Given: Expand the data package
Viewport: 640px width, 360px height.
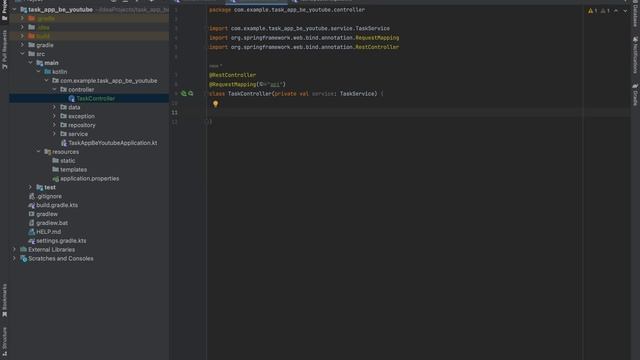Looking at the screenshot, I should pyautogui.click(x=54, y=107).
